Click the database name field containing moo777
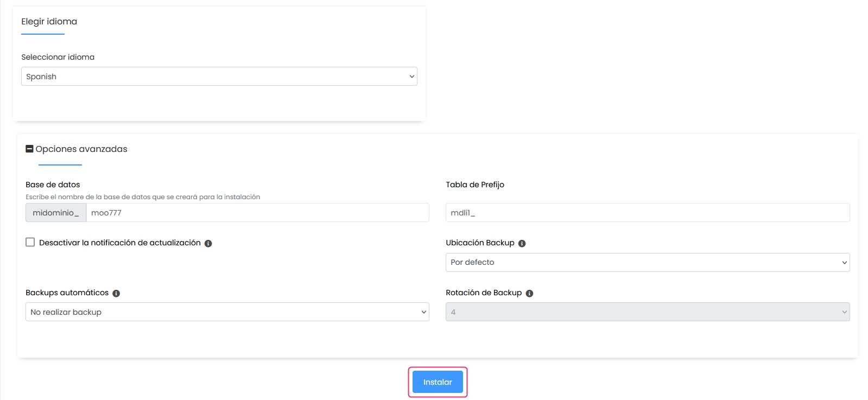The image size is (868, 400). pos(257,213)
